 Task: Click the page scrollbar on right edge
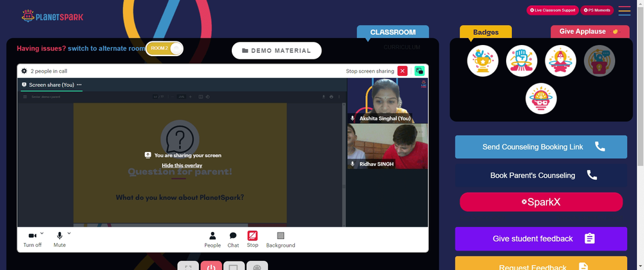(x=640, y=86)
